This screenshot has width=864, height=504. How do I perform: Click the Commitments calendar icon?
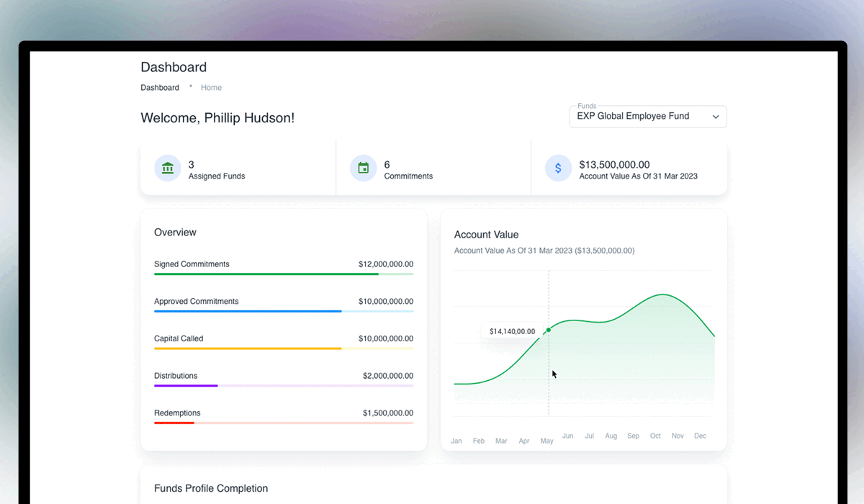[x=364, y=168]
